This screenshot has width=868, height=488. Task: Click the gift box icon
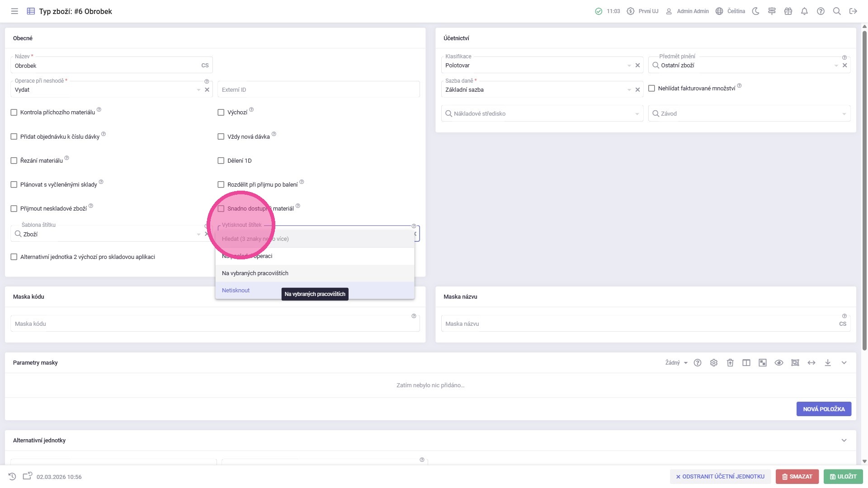point(788,11)
